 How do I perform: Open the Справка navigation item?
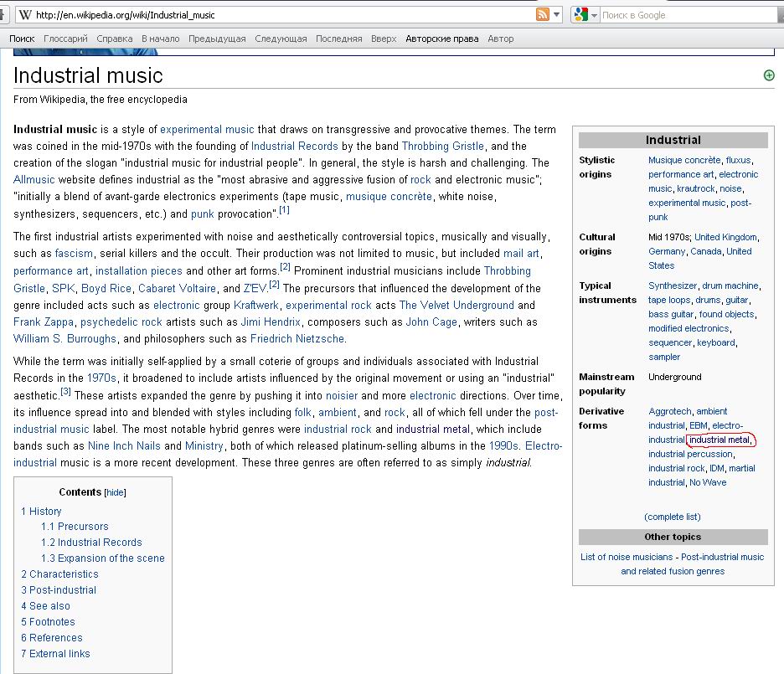click(115, 39)
